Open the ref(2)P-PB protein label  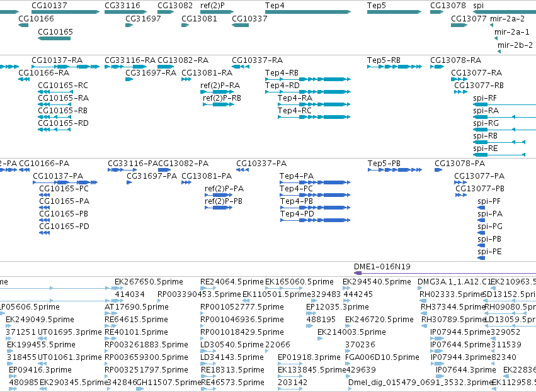pyautogui.click(x=224, y=201)
